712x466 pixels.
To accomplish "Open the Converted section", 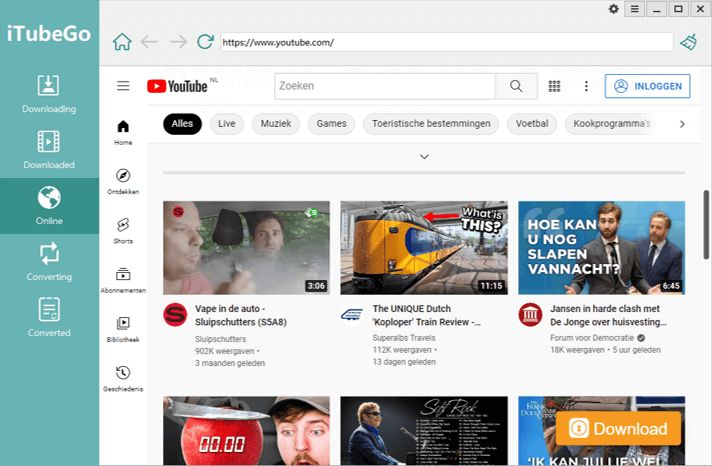I will (x=49, y=317).
